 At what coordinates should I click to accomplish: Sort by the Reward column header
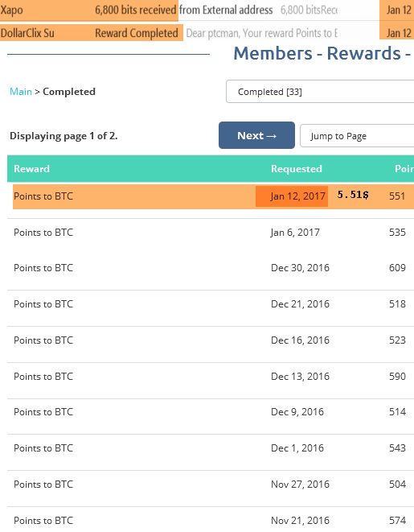click(31, 169)
